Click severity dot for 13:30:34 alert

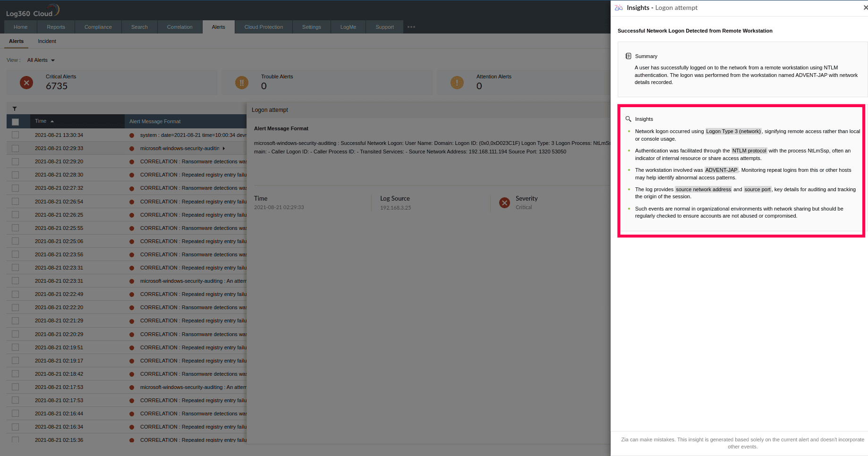click(132, 135)
